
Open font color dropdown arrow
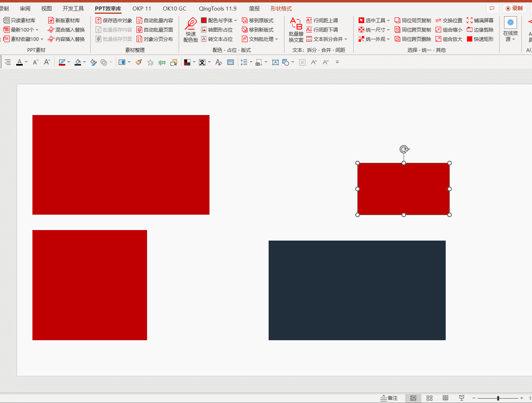(x=26, y=62)
